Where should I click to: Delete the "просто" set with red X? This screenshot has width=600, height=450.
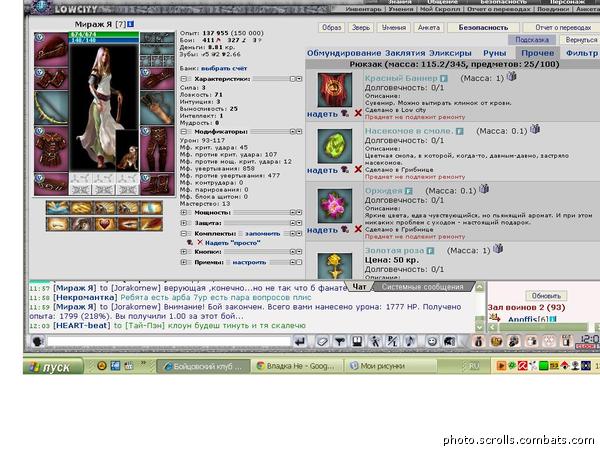[200, 242]
